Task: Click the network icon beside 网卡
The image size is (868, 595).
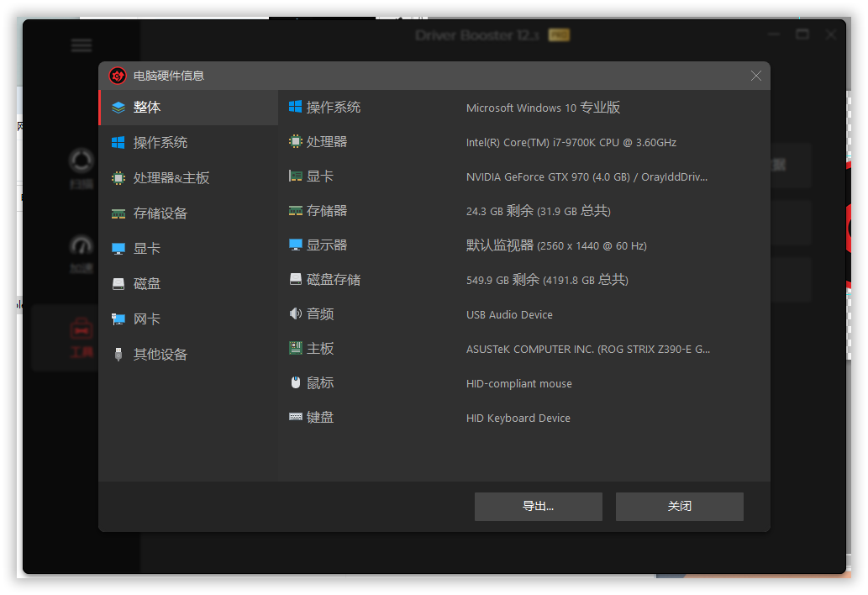Action: (118, 319)
